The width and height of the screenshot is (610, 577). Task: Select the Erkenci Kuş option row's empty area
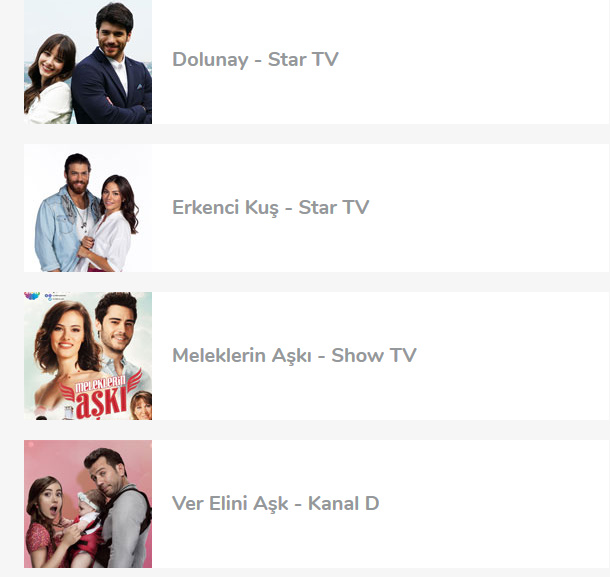pyautogui.click(x=488, y=208)
